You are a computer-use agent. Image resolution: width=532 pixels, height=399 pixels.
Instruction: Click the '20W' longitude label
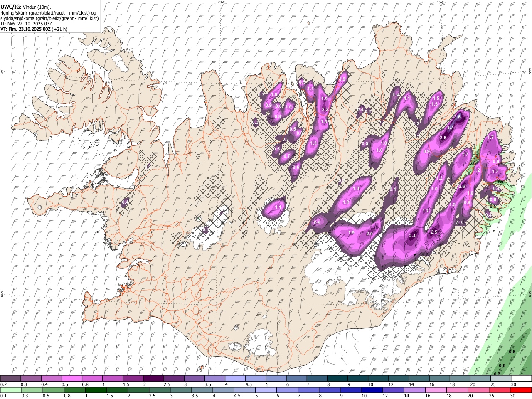pos(221,2)
